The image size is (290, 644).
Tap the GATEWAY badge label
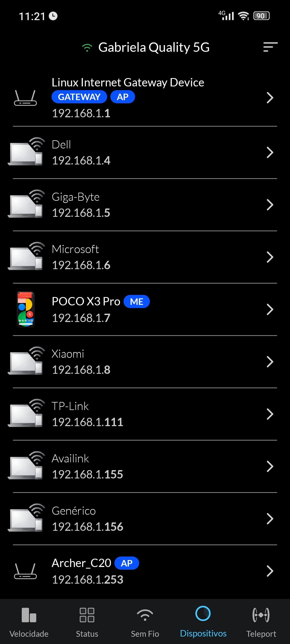(x=79, y=97)
